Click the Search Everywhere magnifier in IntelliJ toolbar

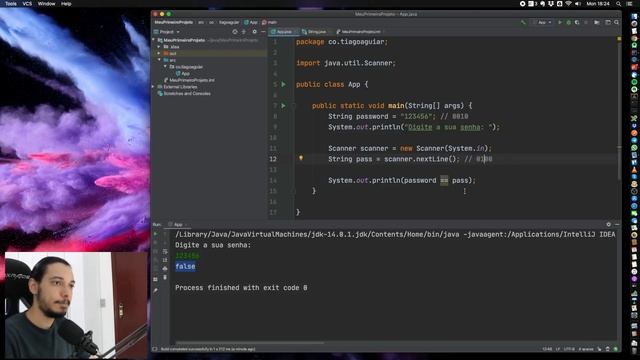pyautogui.click(x=616, y=22)
